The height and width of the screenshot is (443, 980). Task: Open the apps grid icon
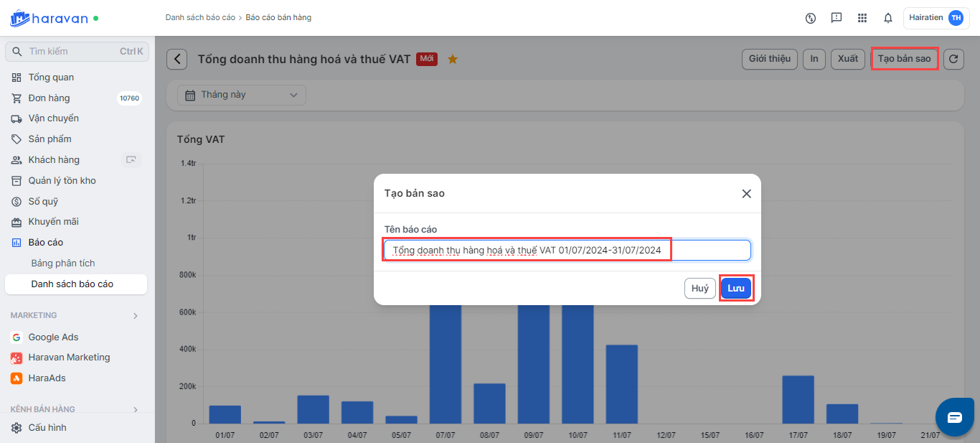862,18
